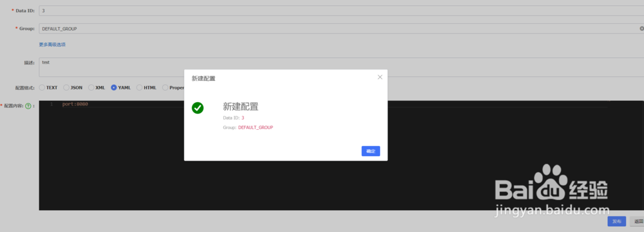644x232 pixels.
Task: Click the 发布 publish button
Action: 616,221
